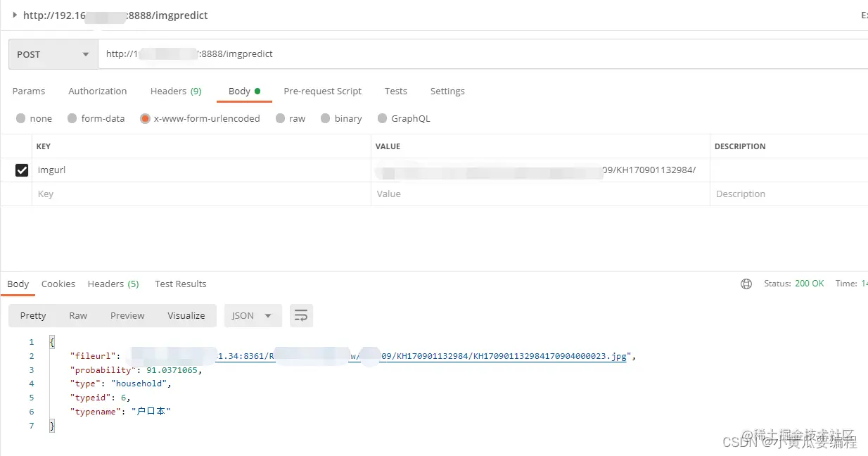Open the response Body tab
The width and height of the screenshot is (868, 456).
18,284
